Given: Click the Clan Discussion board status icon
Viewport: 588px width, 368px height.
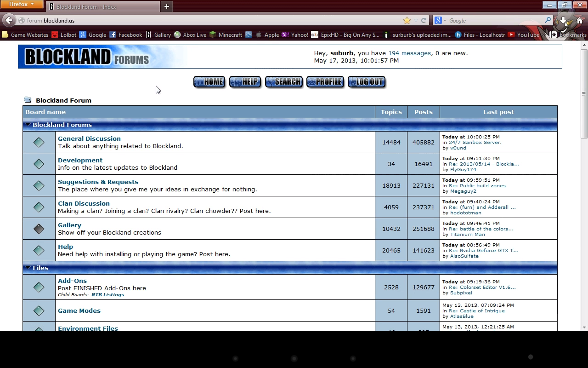Looking at the screenshot, I should pyautogui.click(x=39, y=207).
